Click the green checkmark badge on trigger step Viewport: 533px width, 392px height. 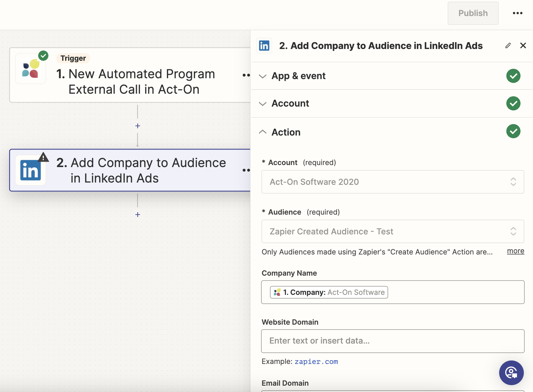click(x=43, y=56)
